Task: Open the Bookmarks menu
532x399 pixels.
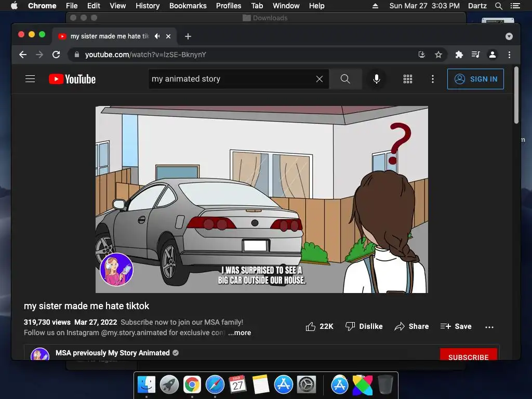Action: click(x=188, y=6)
